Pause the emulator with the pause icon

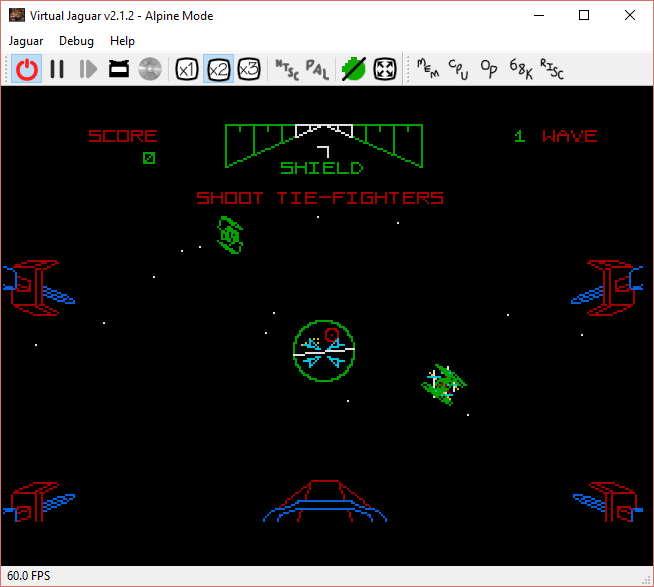point(57,69)
